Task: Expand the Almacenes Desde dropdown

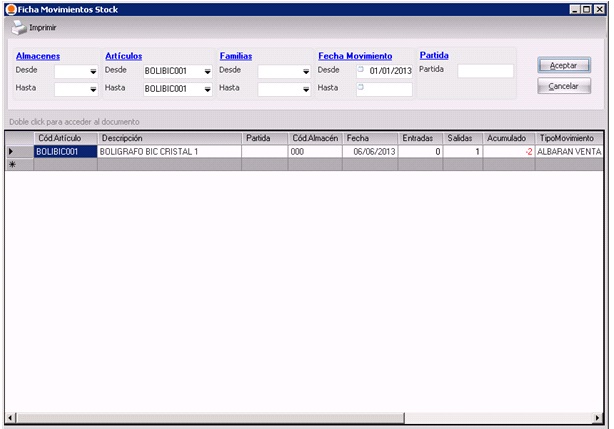Action: click(93, 72)
